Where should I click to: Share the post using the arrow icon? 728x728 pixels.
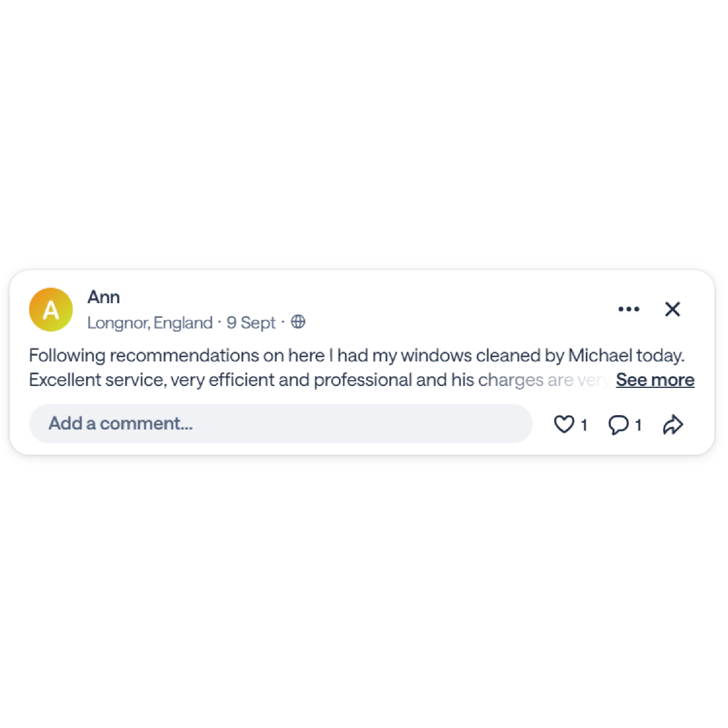click(x=673, y=424)
